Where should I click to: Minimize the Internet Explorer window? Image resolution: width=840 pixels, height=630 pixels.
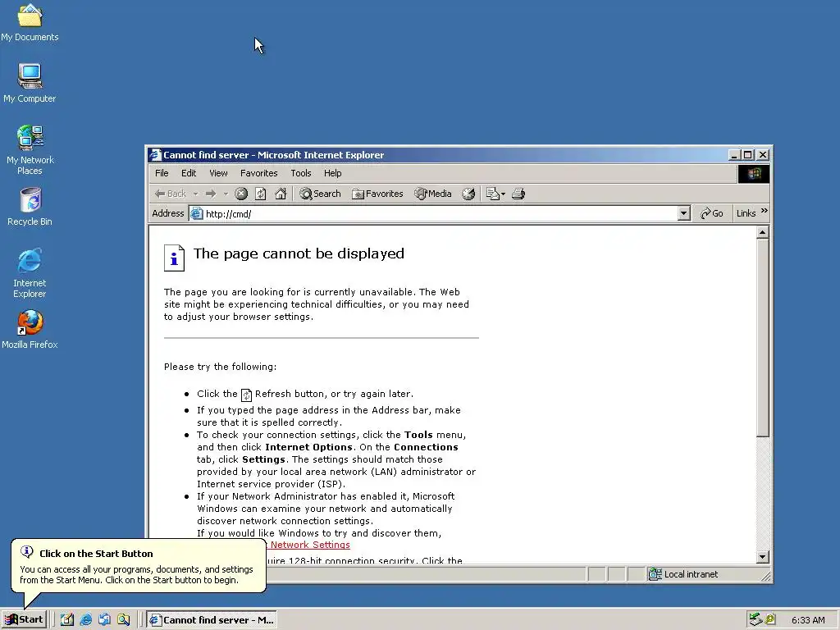coord(735,155)
